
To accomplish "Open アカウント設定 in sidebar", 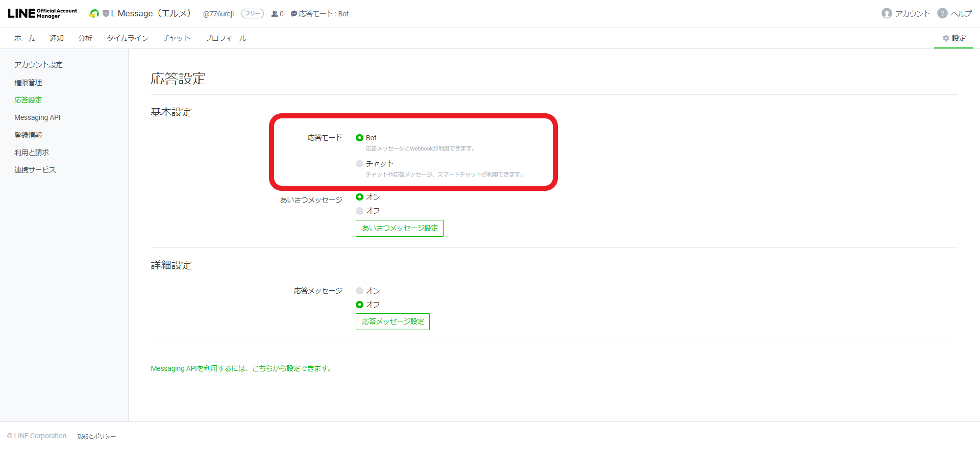I will (38, 65).
